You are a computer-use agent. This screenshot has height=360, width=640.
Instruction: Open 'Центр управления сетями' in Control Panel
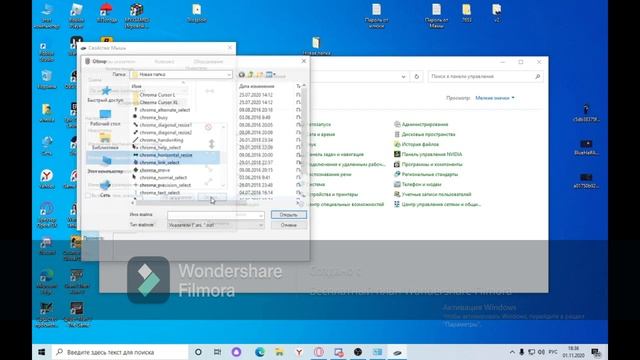click(438, 204)
